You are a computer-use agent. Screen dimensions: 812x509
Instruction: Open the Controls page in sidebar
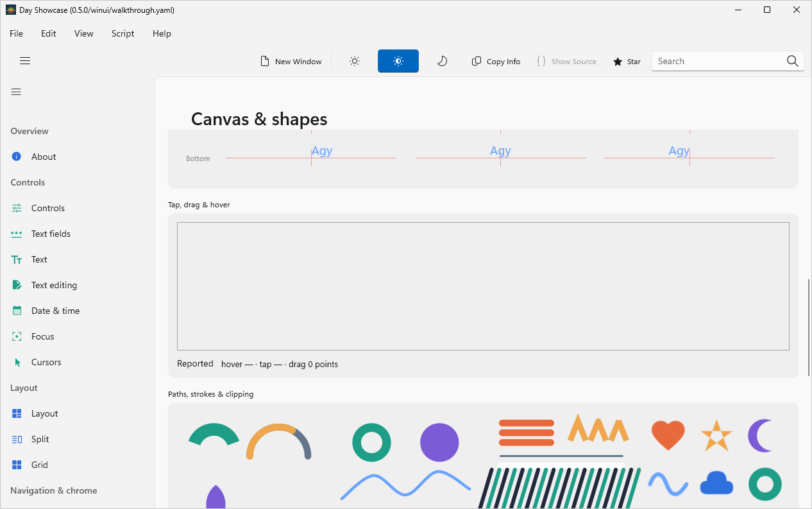tap(78, 208)
